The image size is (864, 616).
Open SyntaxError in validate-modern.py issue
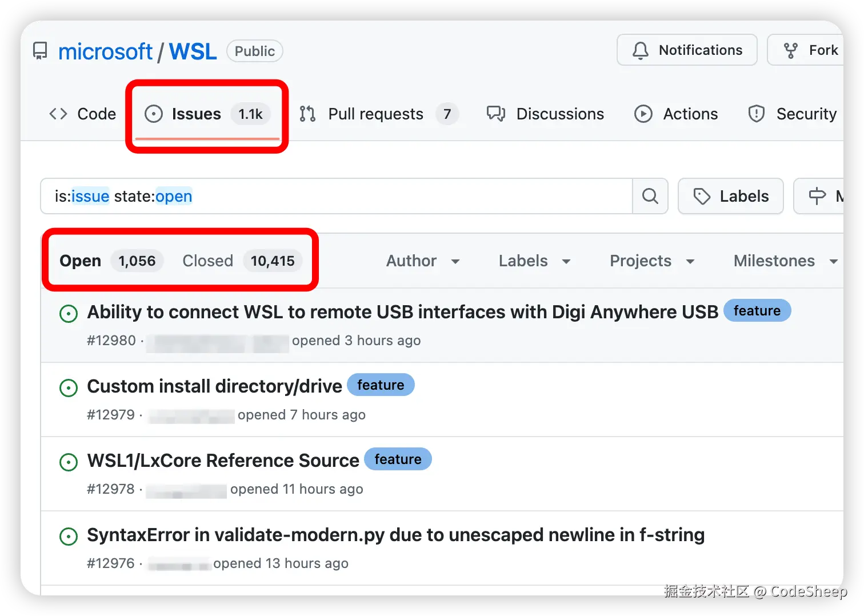[395, 535]
